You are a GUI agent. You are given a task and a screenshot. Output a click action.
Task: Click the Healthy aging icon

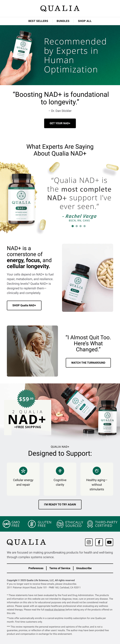pyautogui.click(x=97, y=471)
